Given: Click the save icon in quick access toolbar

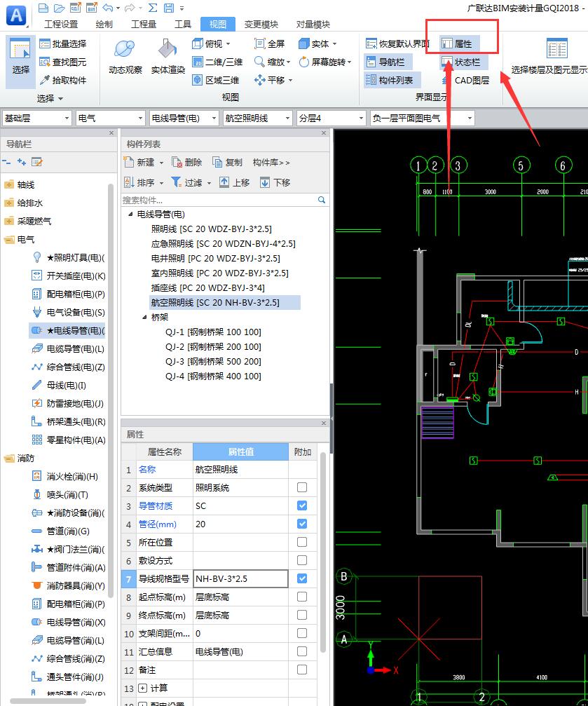Looking at the screenshot, I should (x=169, y=8).
